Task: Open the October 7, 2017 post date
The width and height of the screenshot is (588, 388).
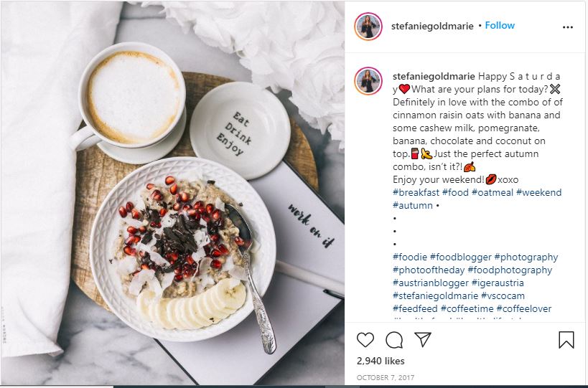Action: 386,377
